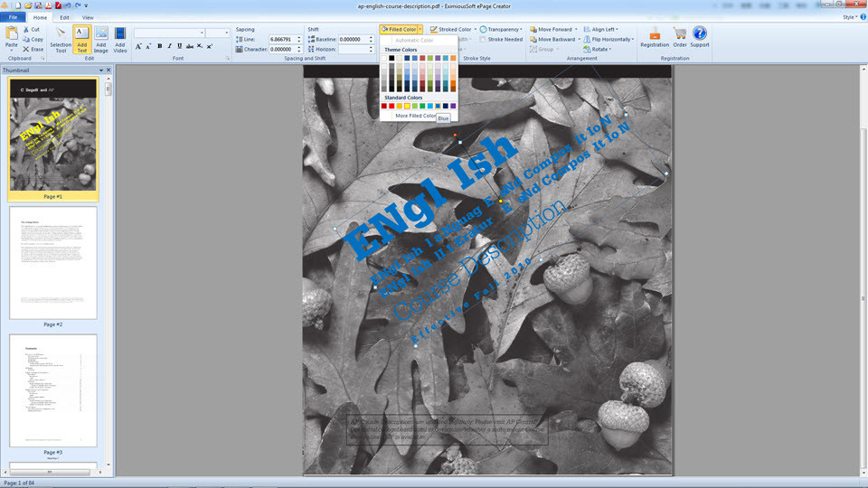The image size is (868, 488).
Task: Open the Transparency dropdown
Action: tap(501, 29)
